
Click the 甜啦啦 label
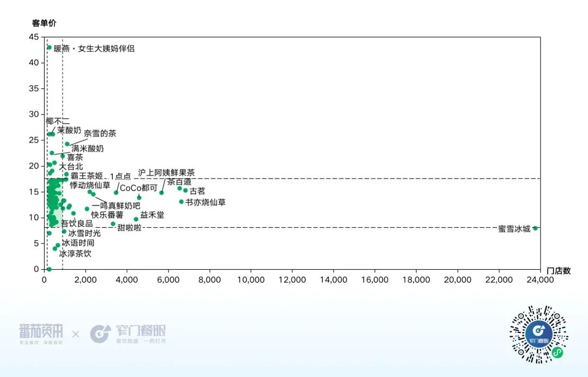click(130, 228)
